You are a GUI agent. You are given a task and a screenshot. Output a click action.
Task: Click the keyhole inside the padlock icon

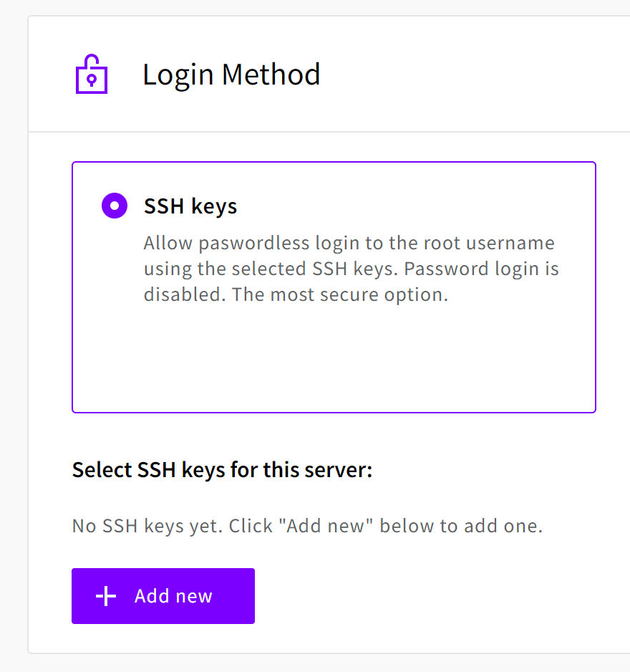[91, 80]
